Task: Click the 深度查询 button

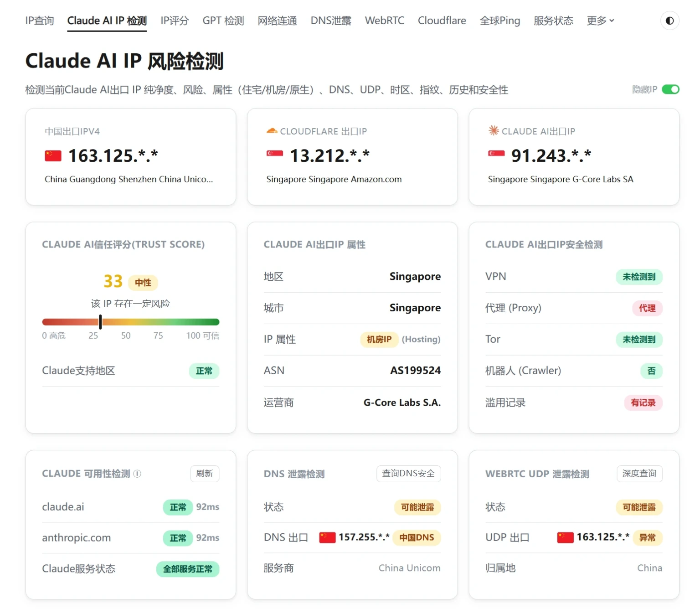Action: tap(639, 474)
